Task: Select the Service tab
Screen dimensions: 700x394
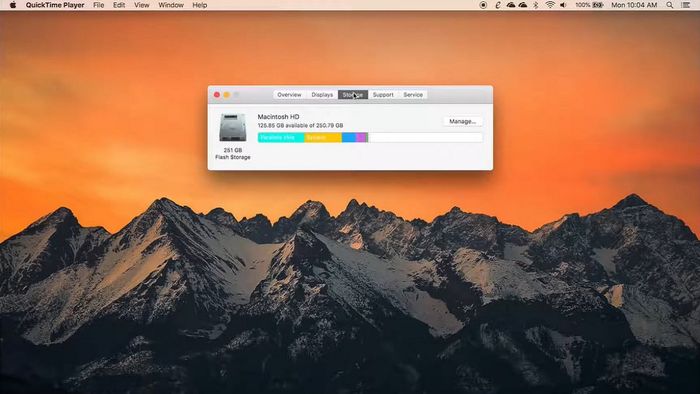Action: 413,95
